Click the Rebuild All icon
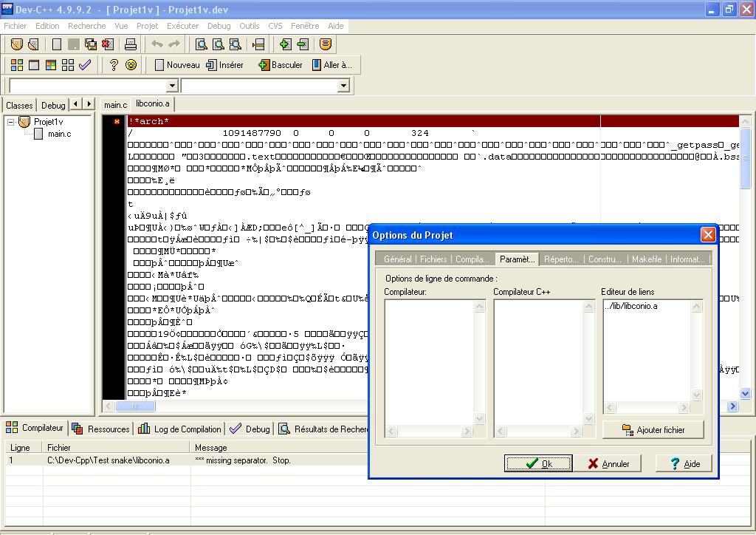The width and height of the screenshot is (756, 535). point(68,65)
